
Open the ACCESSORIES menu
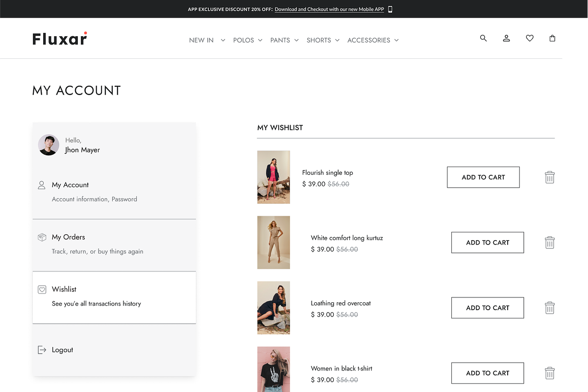pyautogui.click(x=369, y=40)
